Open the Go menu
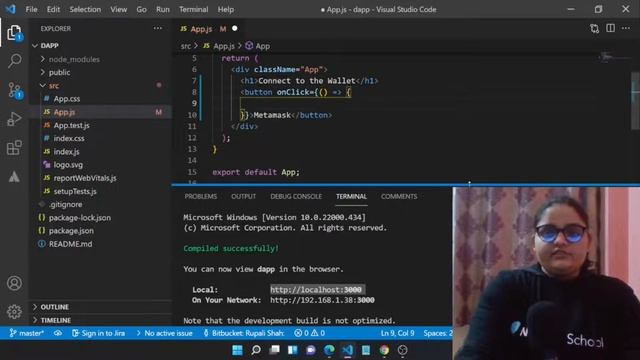The image size is (640, 360). [x=141, y=9]
